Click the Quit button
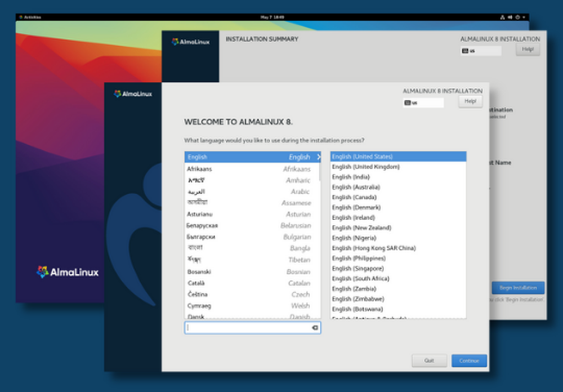 click(x=429, y=360)
